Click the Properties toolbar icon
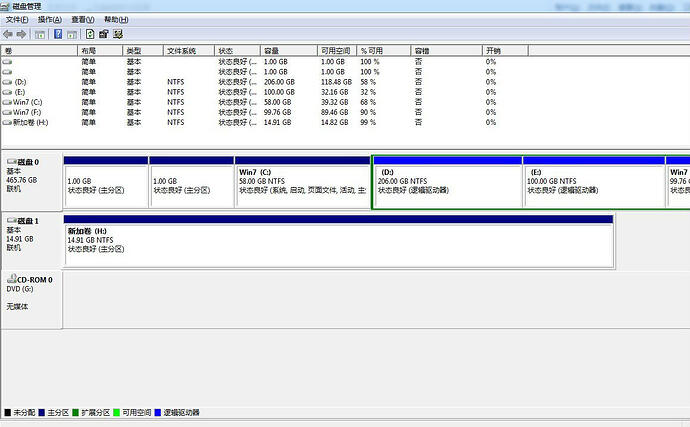The width and height of the screenshot is (690, 427). tap(103, 34)
